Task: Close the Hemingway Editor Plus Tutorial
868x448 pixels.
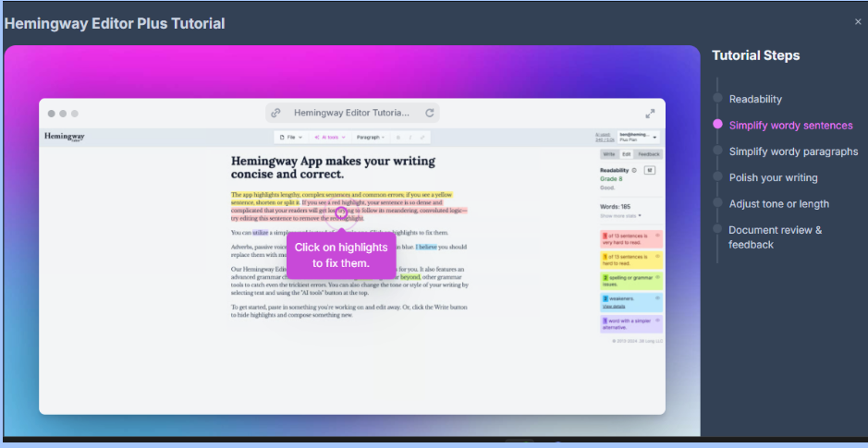Action: pos(858,21)
